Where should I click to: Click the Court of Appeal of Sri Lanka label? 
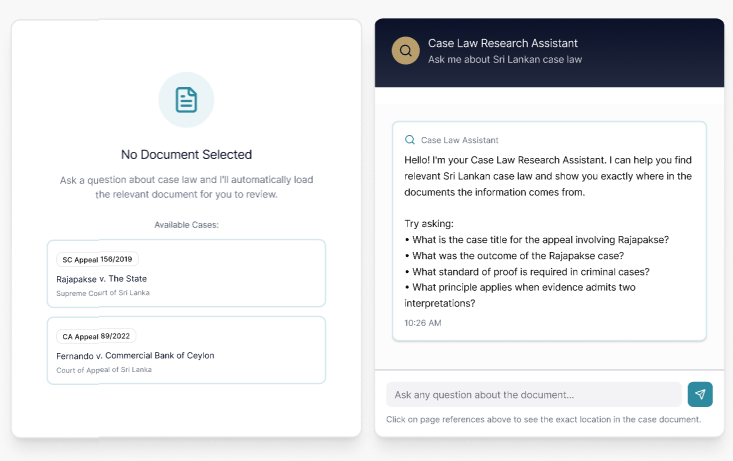point(104,369)
